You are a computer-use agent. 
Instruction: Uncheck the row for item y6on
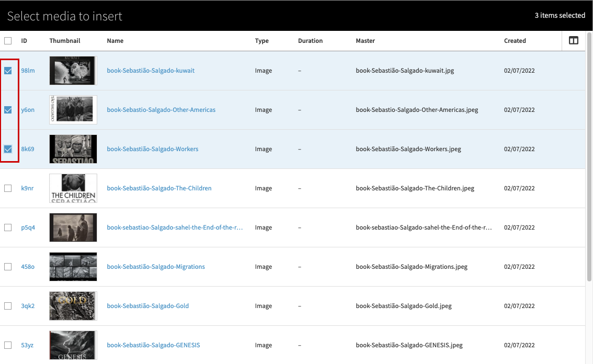pos(8,109)
